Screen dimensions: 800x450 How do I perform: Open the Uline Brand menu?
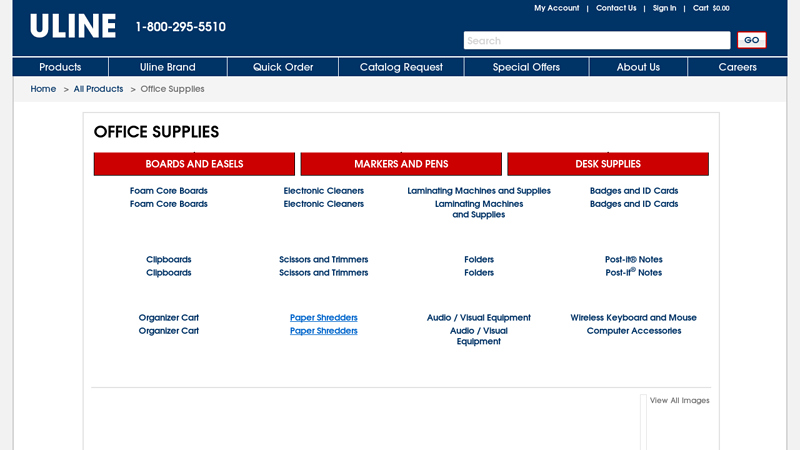click(167, 67)
